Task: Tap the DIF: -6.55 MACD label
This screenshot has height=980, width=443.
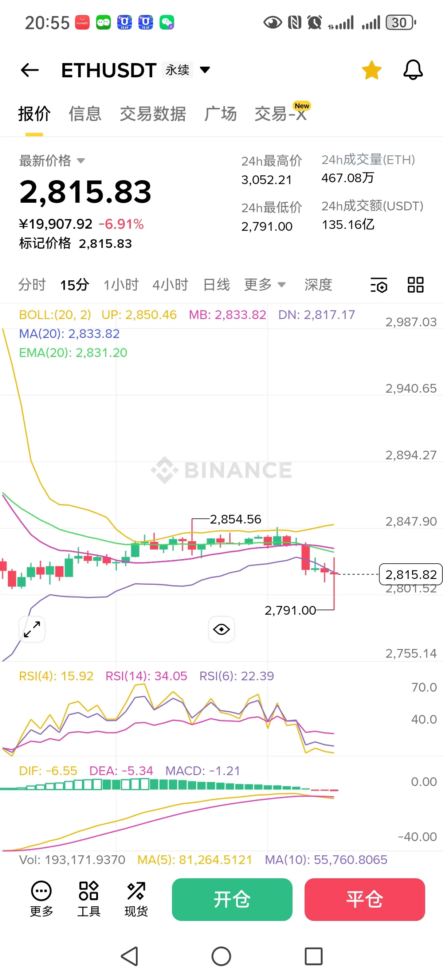Action: [48, 771]
